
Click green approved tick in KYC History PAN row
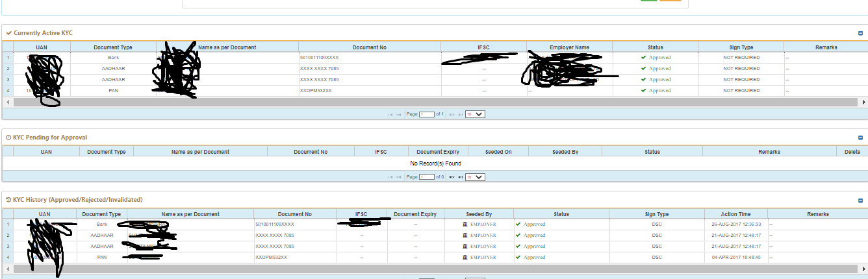518,257
